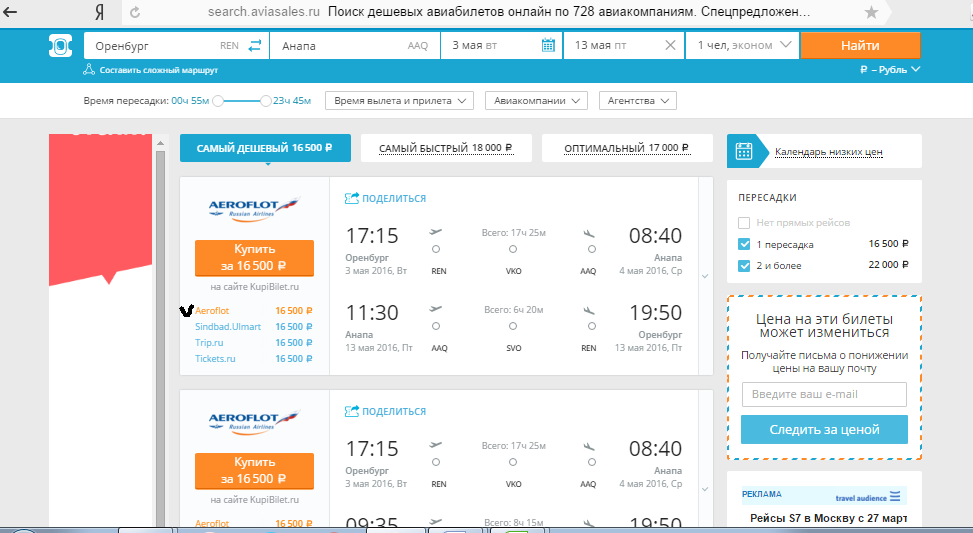973x533 pixels.
Task: Buy first ticket for 16 500 ₽
Action: [x=254, y=258]
